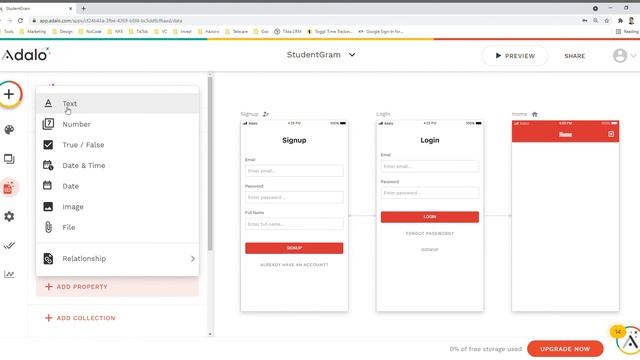This screenshot has width=640, height=360.
Task: Click the red Login button on canvas
Action: (430, 217)
